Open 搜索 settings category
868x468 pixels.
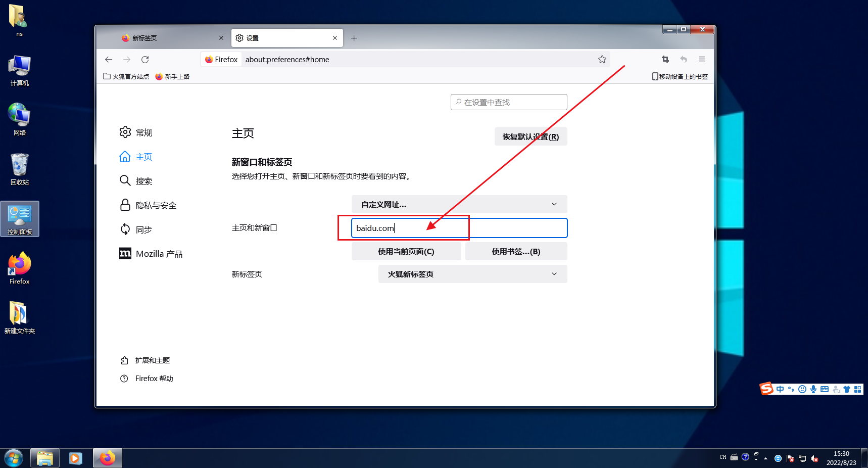[136, 181]
